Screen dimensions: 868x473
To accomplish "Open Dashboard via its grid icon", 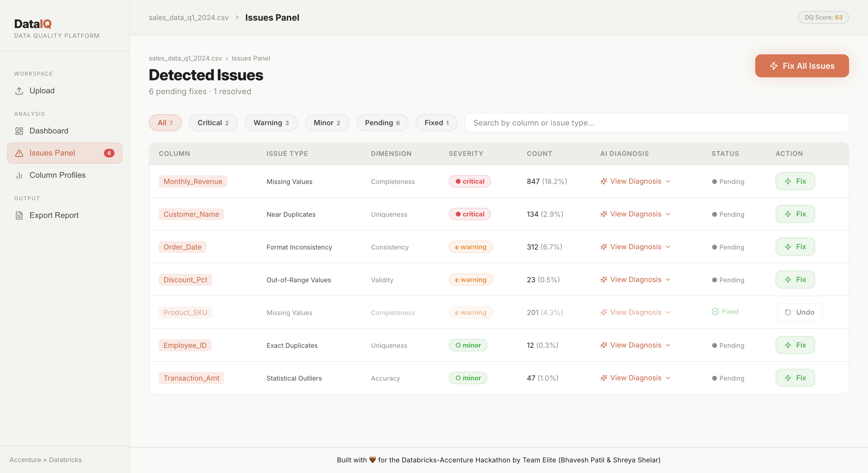I will click(19, 131).
